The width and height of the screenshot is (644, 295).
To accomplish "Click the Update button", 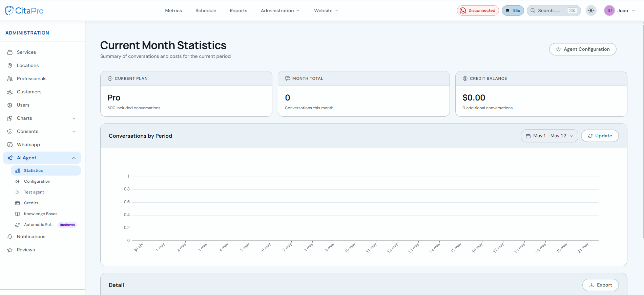I will pos(600,136).
